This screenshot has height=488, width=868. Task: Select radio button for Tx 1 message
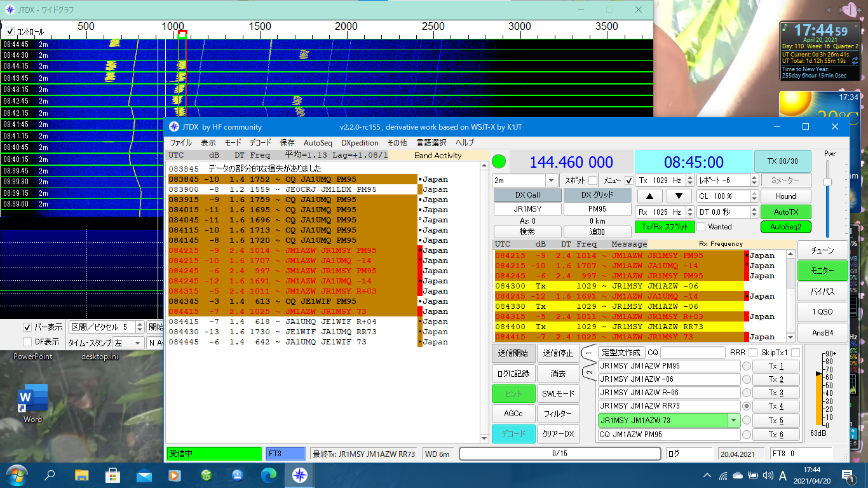(x=747, y=366)
